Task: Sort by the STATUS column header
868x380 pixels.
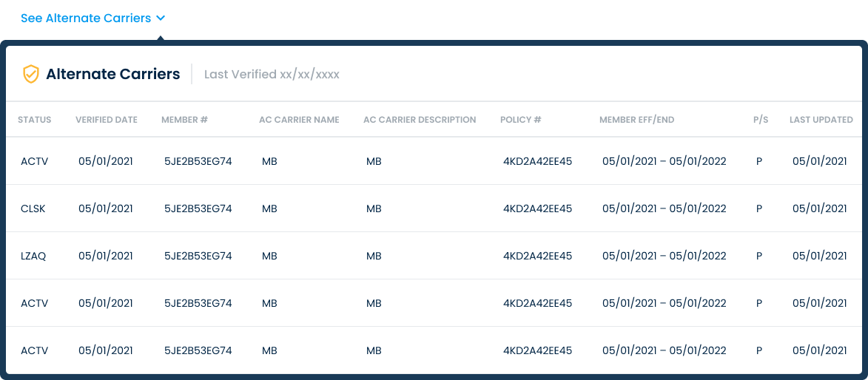Action: click(34, 120)
